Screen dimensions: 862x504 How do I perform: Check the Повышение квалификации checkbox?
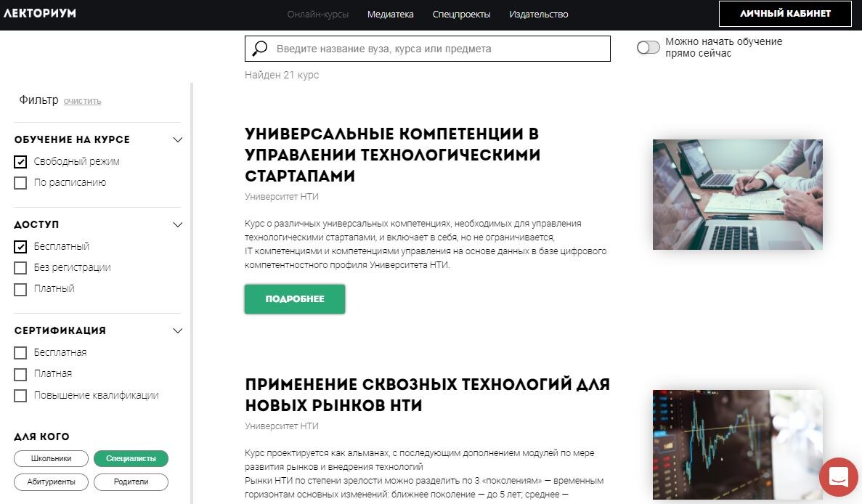click(20, 396)
